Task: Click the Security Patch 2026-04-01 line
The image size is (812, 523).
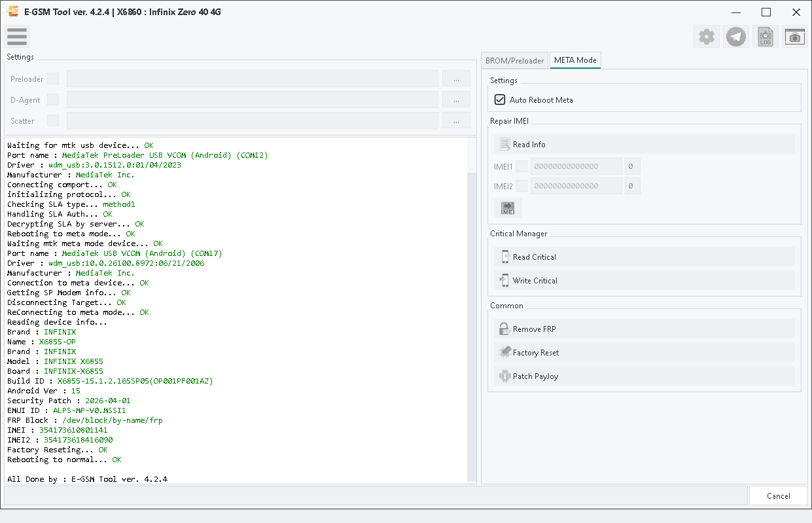Action: point(69,401)
